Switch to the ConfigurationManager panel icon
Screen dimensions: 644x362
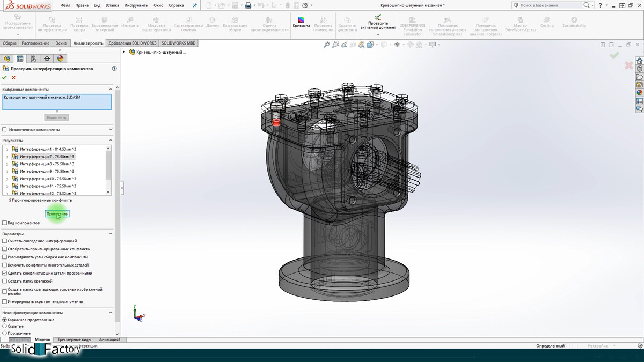tap(33, 58)
